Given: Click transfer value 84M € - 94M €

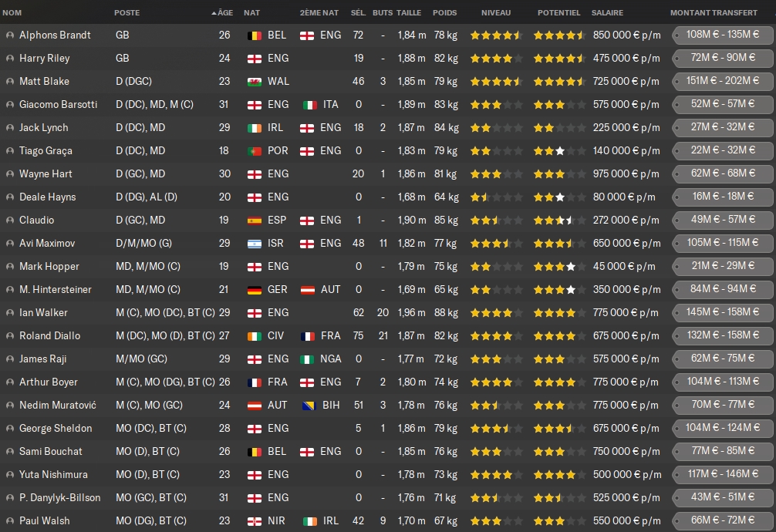Looking at the screenshot, I should click(x=723, y=289).
